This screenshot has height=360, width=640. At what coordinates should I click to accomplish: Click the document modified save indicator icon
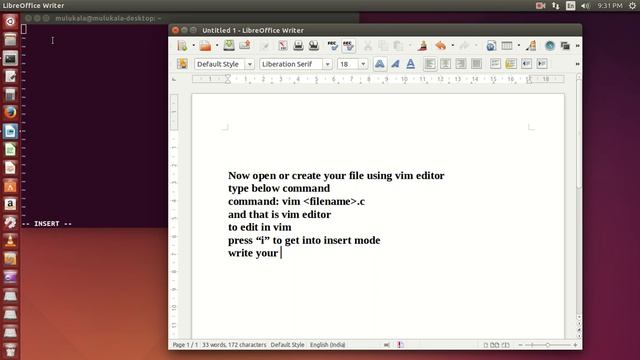click(x=400, y=345)
